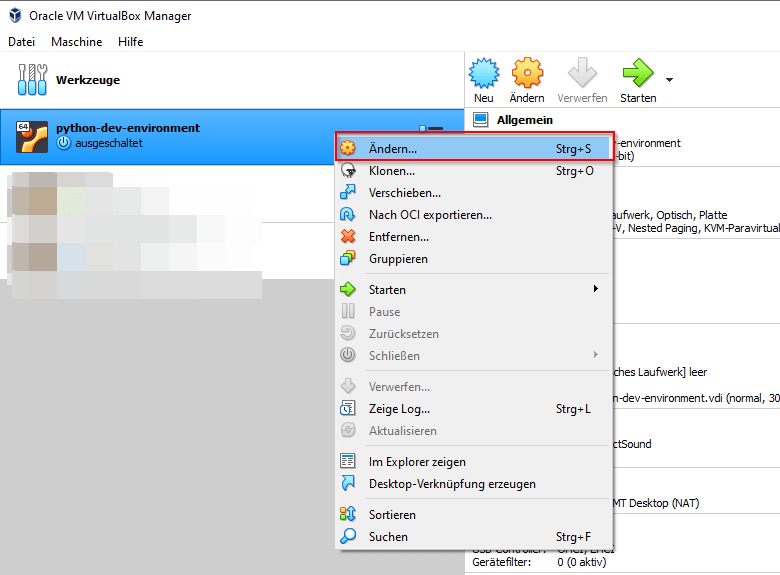Click the gear icon beside Ändern... in context menu
This screenshot has height=575, width=780.
tap(348, 148)
